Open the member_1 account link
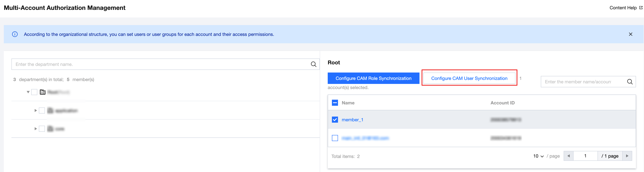 click(x=352, y=119)
